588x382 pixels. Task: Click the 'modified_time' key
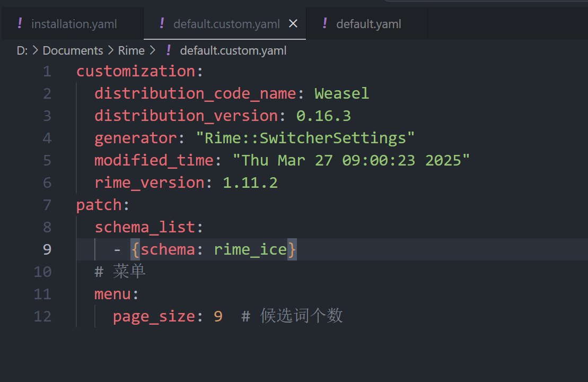pos(154,160)
